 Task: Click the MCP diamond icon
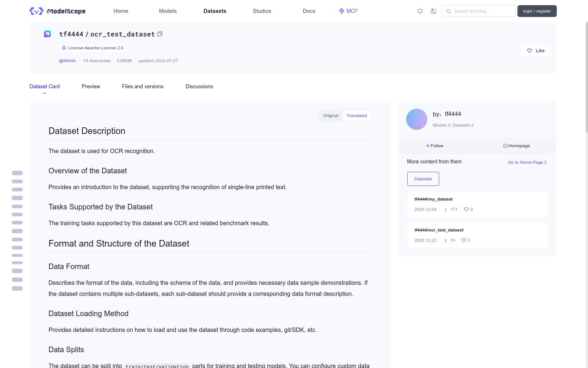point(341,11)
